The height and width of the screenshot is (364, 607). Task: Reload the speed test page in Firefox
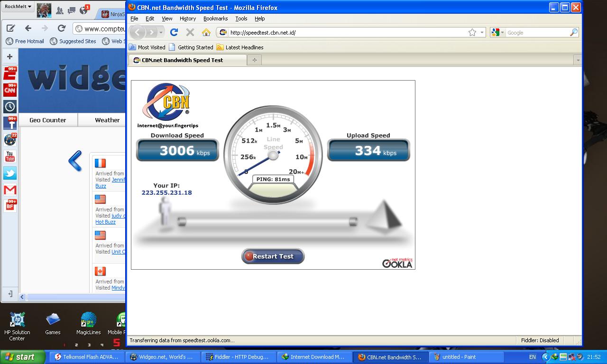point(174,32)
